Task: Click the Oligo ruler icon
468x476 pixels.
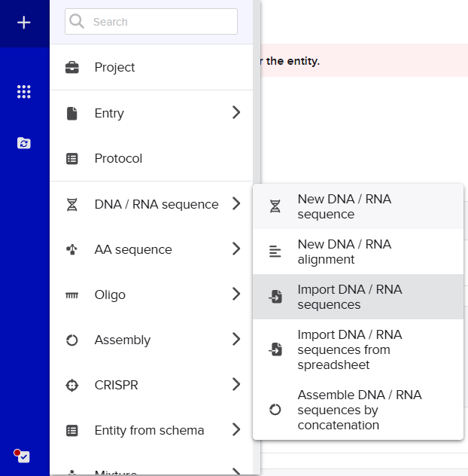Action: click(72, 295)
